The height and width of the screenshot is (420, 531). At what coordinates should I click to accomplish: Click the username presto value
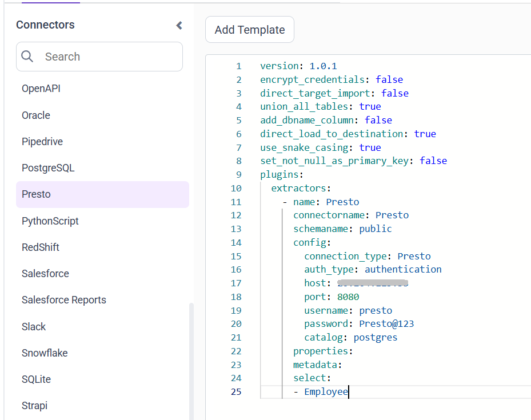click(x=376, y=311)
